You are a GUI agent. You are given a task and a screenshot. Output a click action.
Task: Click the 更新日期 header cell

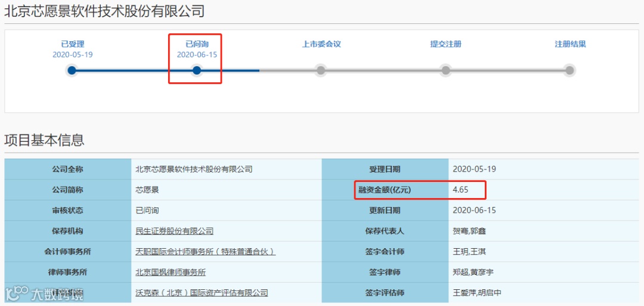[385, 211]
